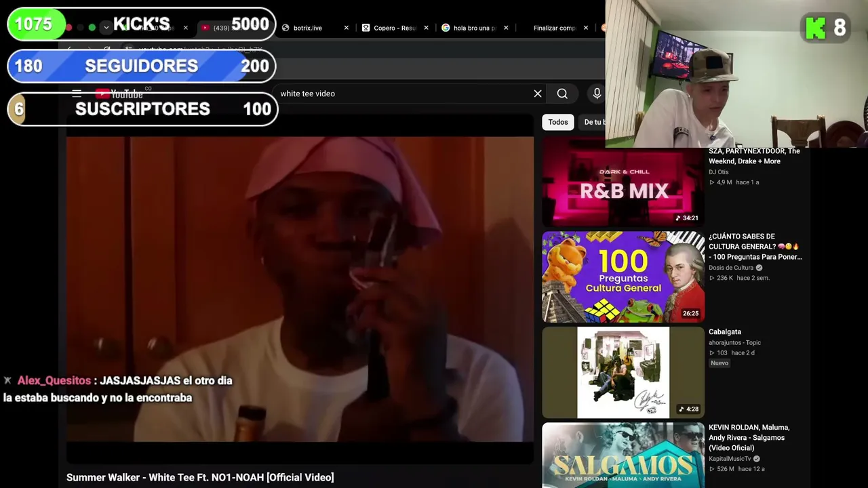The image size is (868, 488).
Task: Open the '100 Preguntas Cultura General' thumbnail
Action: (623, 277)
